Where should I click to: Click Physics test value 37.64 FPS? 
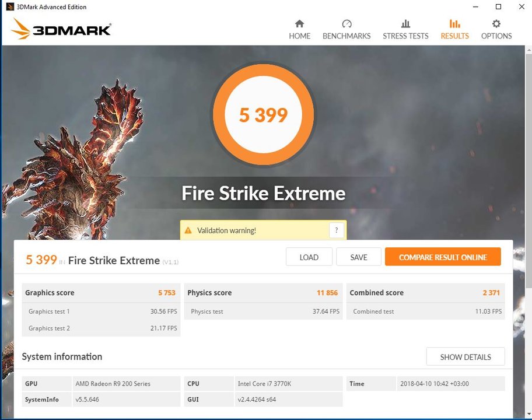[x=326, y=311]
